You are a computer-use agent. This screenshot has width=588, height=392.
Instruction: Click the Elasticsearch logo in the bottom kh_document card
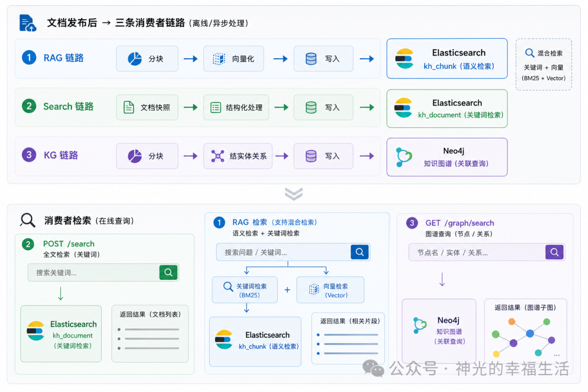pyautogui.click(x=35, y=331)
